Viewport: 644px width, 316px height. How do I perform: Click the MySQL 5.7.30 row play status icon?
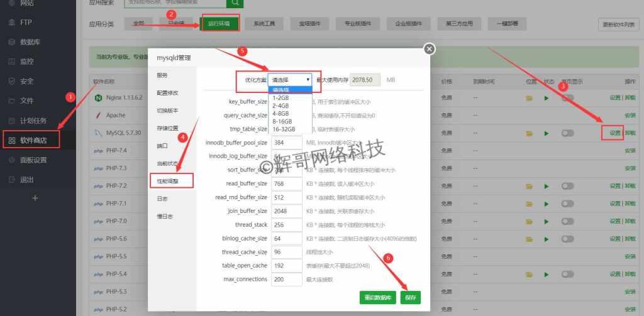tap(547, 133)
